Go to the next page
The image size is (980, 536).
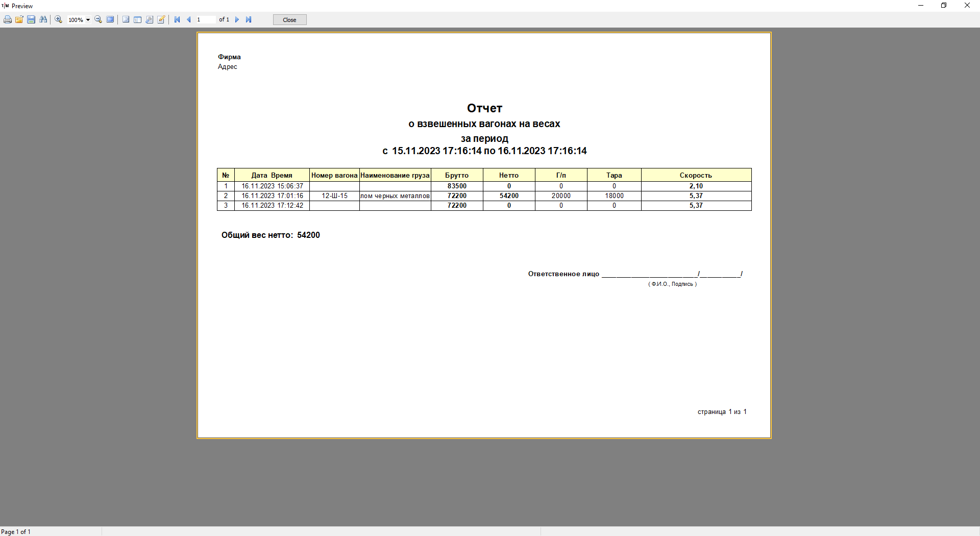[x=237, y=20]
